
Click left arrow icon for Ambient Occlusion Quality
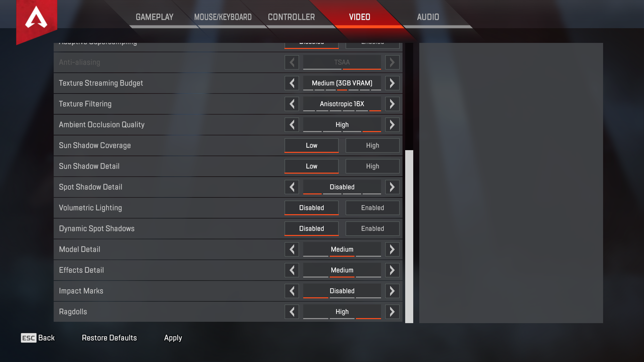coord(292,124)
